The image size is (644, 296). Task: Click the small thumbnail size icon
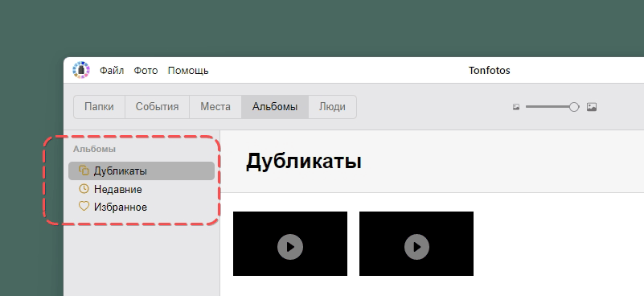pyautogui.click(x=516, y=107)
